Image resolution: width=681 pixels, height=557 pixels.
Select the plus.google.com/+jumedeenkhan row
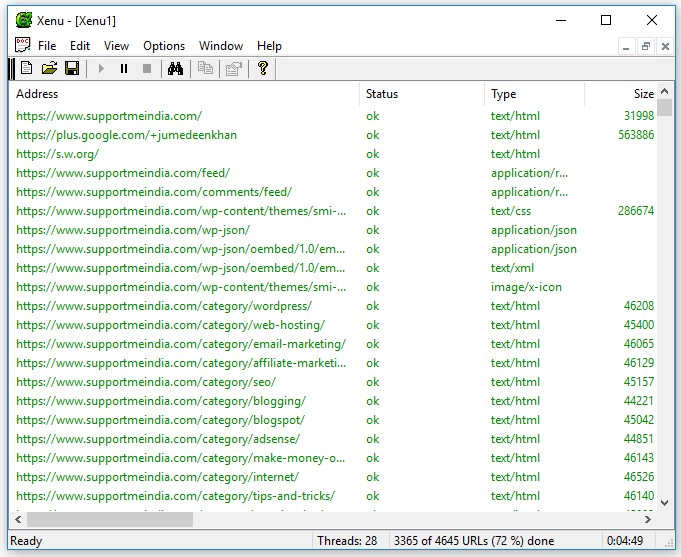click(x=333, y=135)
